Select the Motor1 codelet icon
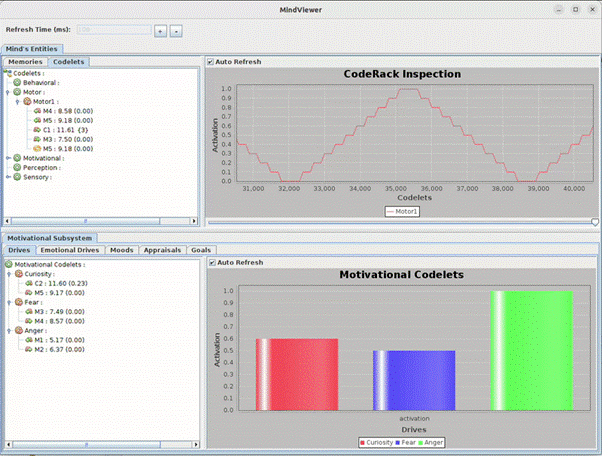The image size is (602, 456). 28,101
